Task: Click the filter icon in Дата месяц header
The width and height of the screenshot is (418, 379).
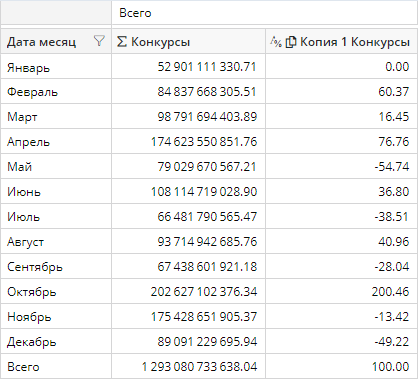Action: tap(99, 41)
